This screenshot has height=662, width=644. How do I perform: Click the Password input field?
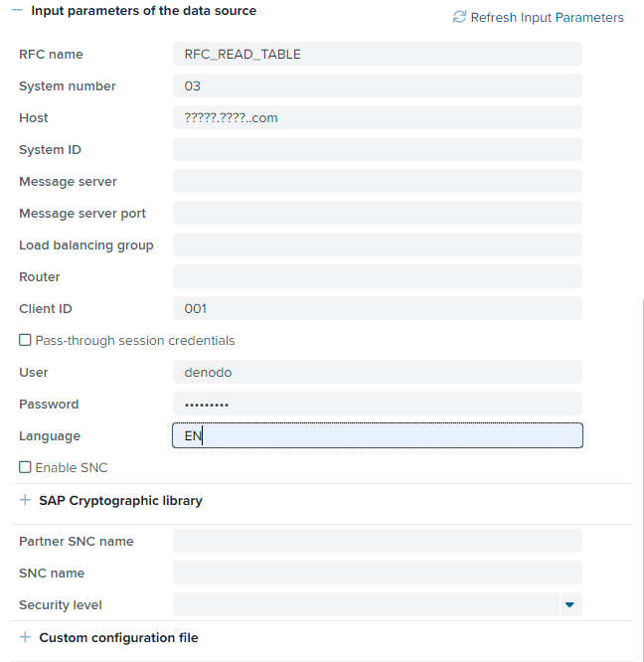click(378, 404)
